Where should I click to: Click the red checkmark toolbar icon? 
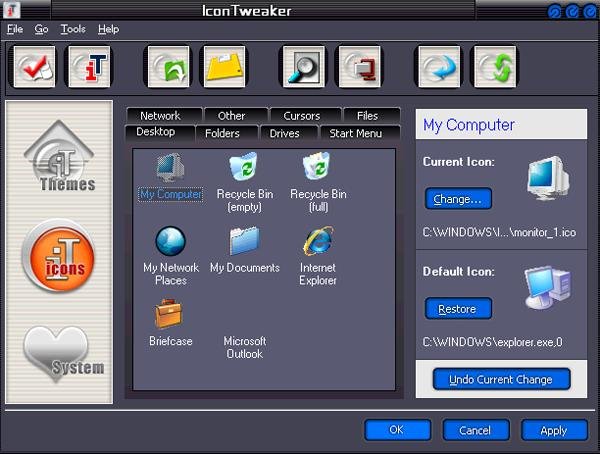click(34, 67)
